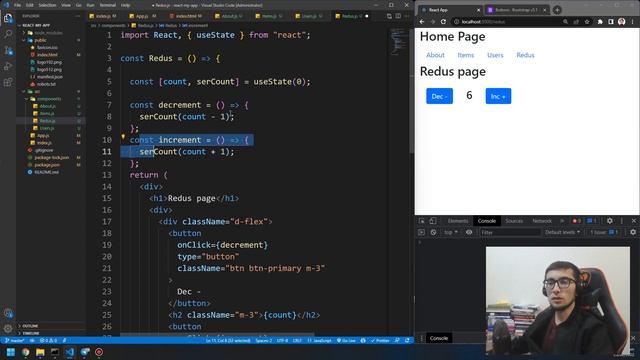Switch to DevTools Network tab
This screenshot has width=640, height=360.
point(542,221)
